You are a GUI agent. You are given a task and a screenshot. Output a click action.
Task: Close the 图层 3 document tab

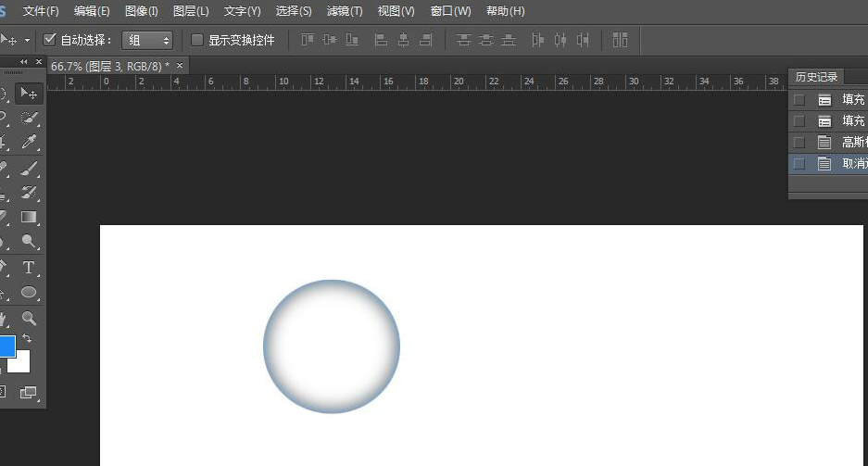click(x=180, y=65)
